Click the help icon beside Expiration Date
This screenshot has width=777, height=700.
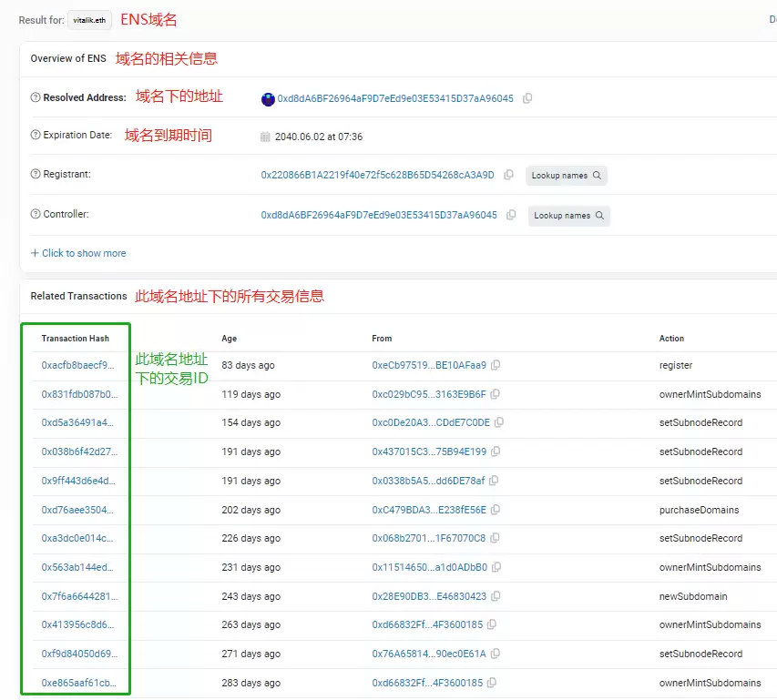tap(34, 137)
